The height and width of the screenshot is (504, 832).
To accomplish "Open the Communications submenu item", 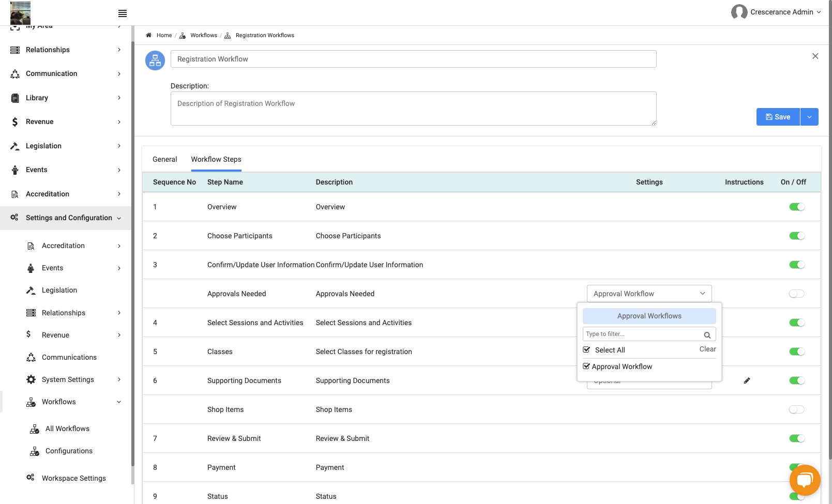I will pos(69,357).
